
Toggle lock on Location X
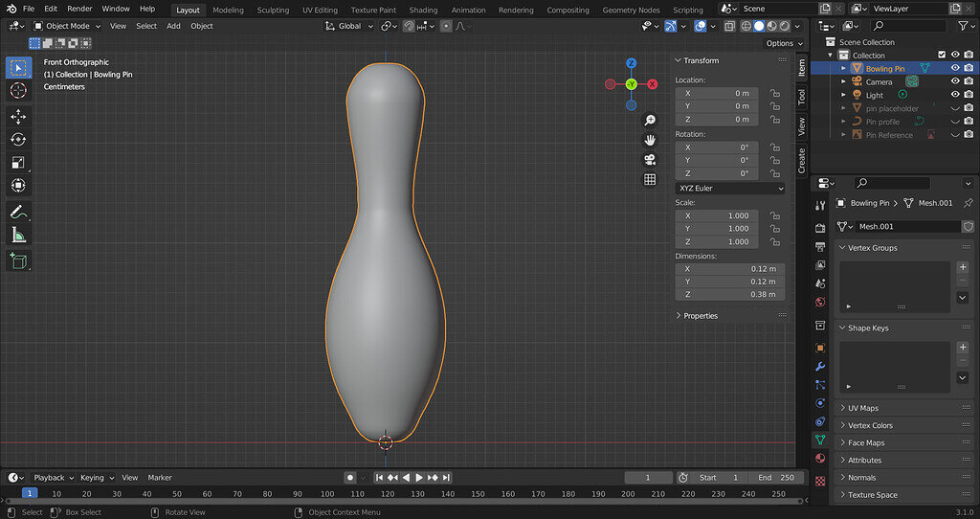click(x=774, y=93)
